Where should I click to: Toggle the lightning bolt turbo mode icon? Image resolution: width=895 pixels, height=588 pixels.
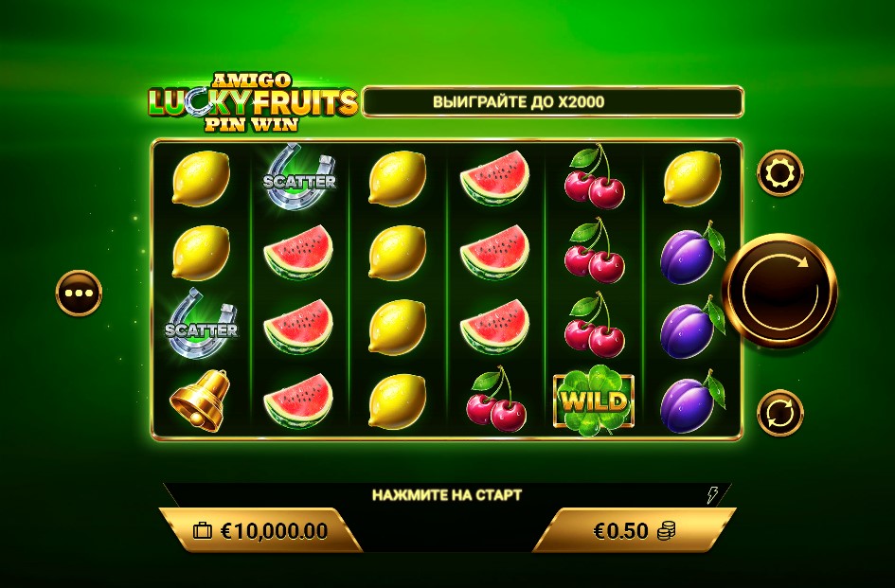pos(712,494)
